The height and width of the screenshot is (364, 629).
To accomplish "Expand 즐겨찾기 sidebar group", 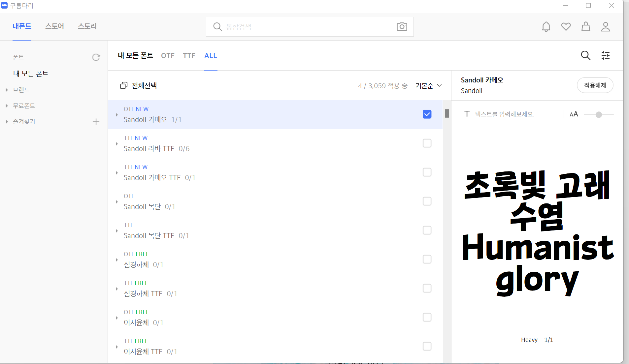I will click(x=7, y=122).
